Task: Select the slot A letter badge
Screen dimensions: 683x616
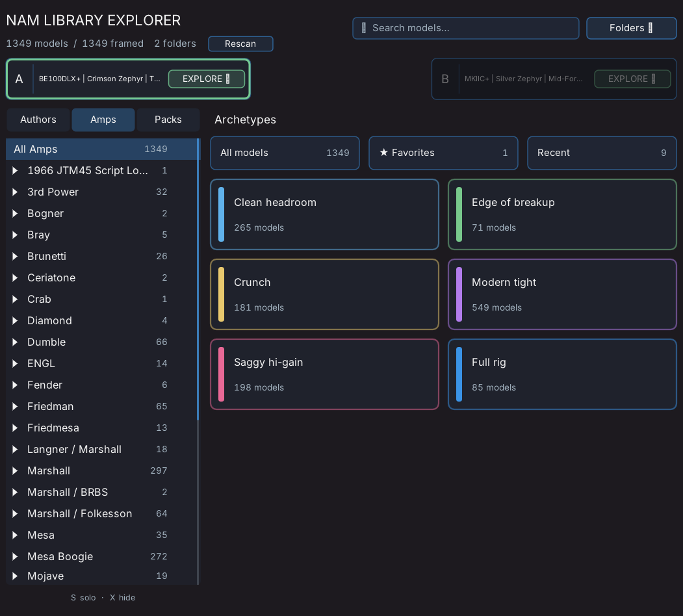Action: point(19,79)
